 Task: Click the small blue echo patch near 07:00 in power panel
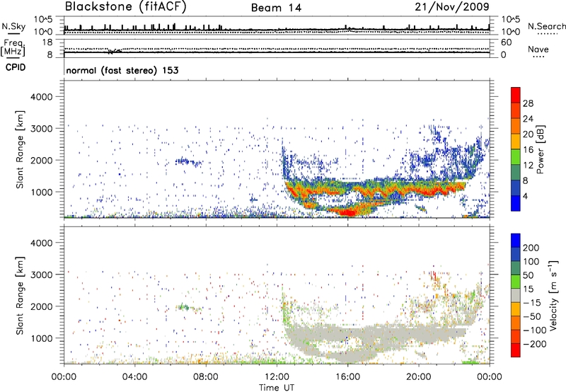188,162
